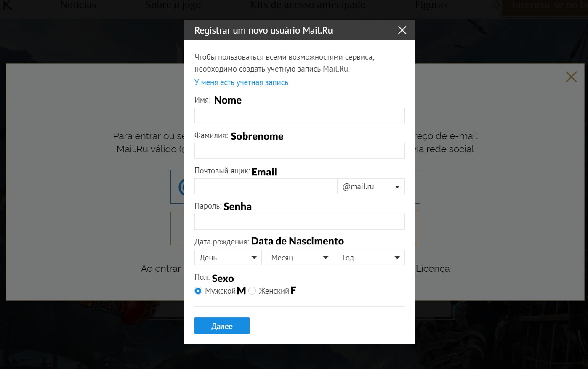Screen dimensions: 588x369
Task: Click the partially hidden Mail.Ru @ icon
Action: 180,187
